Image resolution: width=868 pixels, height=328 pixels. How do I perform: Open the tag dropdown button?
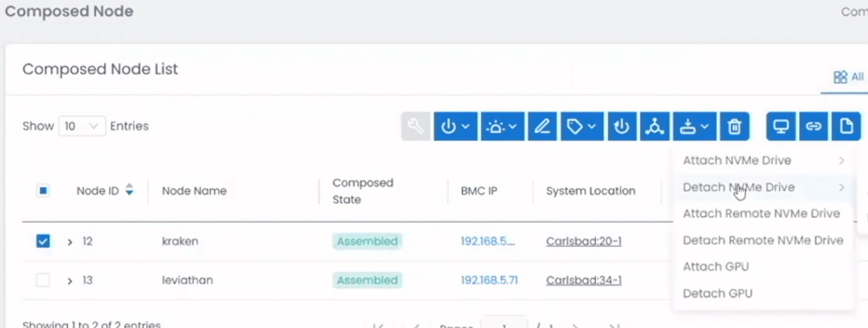(582, 126)
